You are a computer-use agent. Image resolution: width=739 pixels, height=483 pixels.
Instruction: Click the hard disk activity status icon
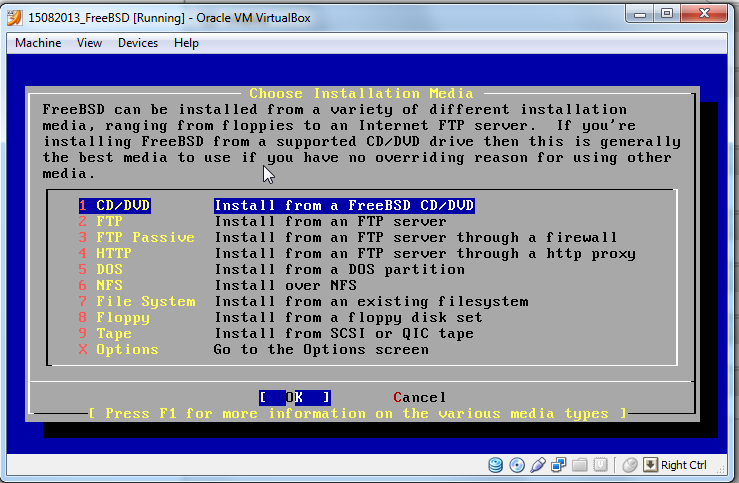click(x=496, y=465)
